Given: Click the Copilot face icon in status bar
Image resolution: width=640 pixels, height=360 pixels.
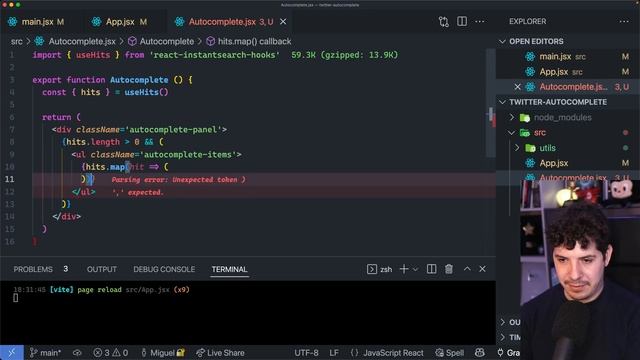Looking at the screenshot, I should 480,352.
